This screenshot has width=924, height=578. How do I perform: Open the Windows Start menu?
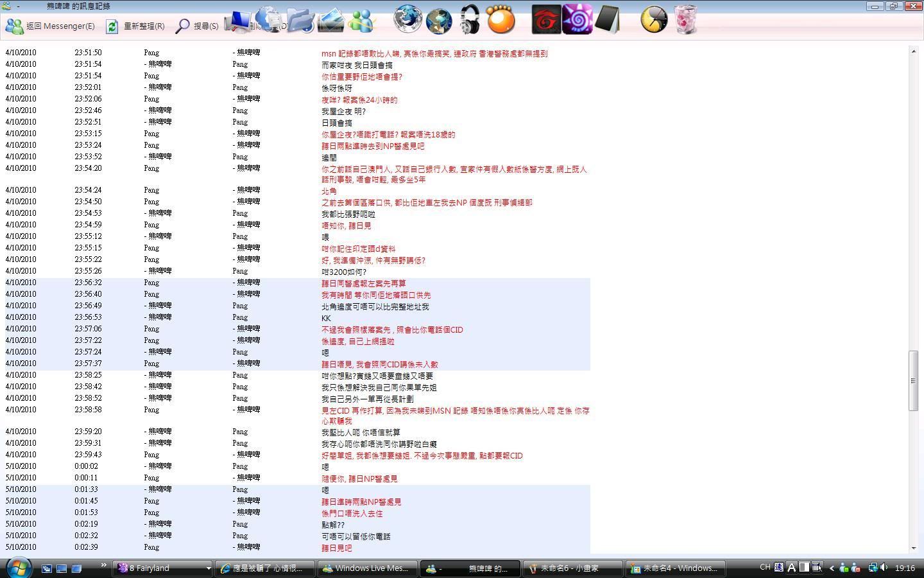(x=19, y=568)
